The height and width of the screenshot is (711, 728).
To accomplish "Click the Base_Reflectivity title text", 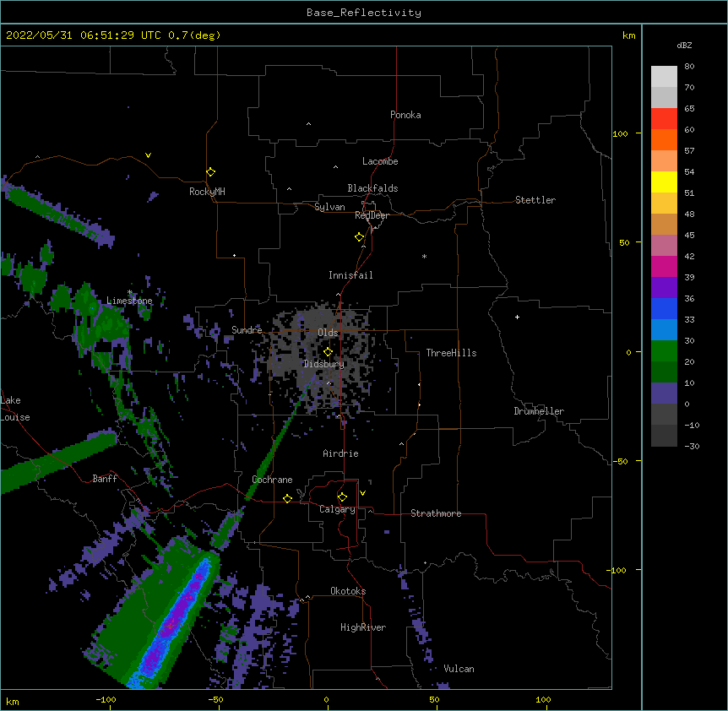I will [x=364, y=13].
